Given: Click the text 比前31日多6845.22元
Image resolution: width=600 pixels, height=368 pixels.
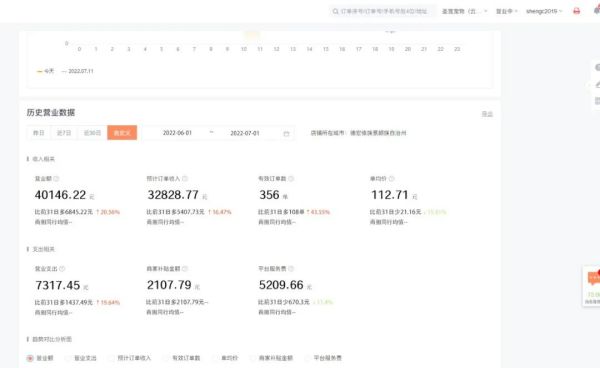Looking at the screenshot, I should 64,212.
